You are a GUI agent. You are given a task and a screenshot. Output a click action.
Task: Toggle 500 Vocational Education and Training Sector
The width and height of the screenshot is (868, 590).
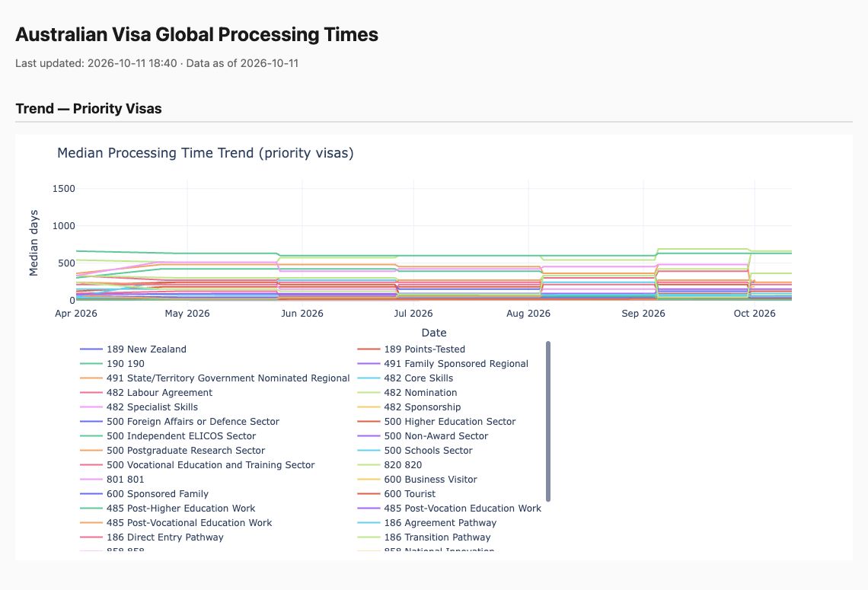(x=197, y=464)
